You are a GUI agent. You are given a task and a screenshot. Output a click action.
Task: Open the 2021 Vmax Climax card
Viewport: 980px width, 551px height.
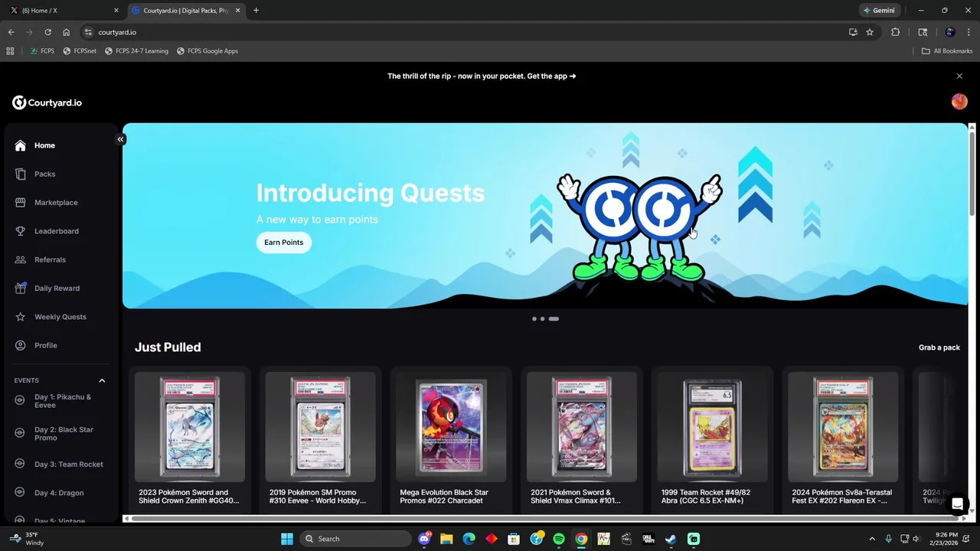(x=582, y=440)
